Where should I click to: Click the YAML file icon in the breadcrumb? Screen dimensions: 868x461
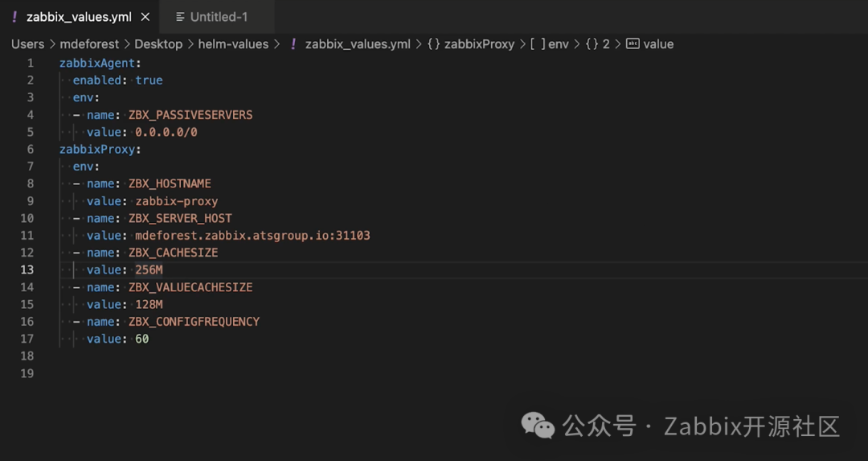[x=293, y=44]
